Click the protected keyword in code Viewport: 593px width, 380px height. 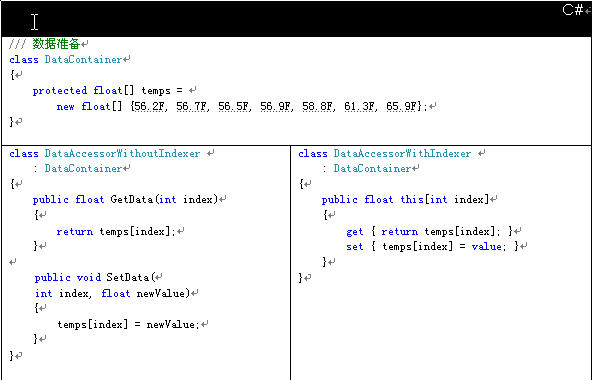tap(60, 91)
